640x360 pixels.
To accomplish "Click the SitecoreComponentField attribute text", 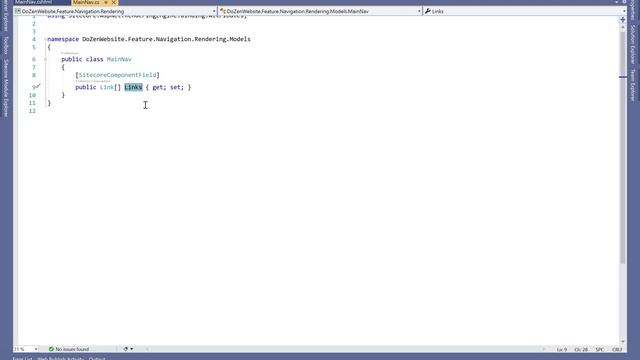I will pos(117,75).
